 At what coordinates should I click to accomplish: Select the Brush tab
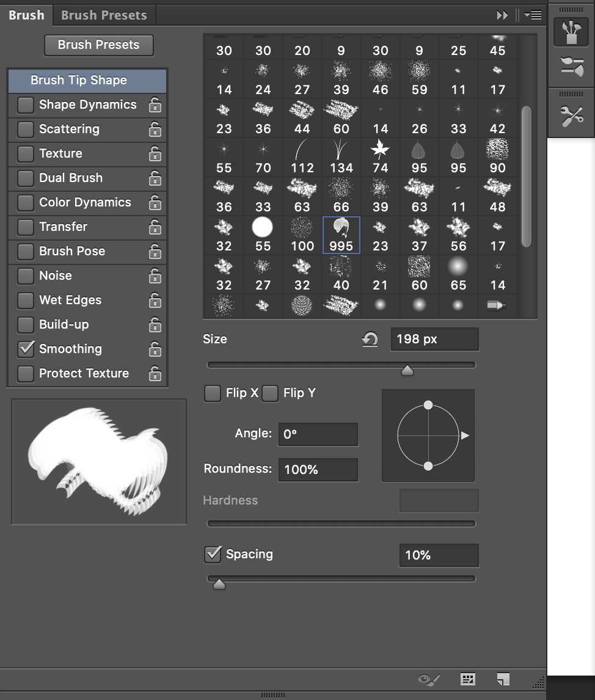click(x=26, y=15)
